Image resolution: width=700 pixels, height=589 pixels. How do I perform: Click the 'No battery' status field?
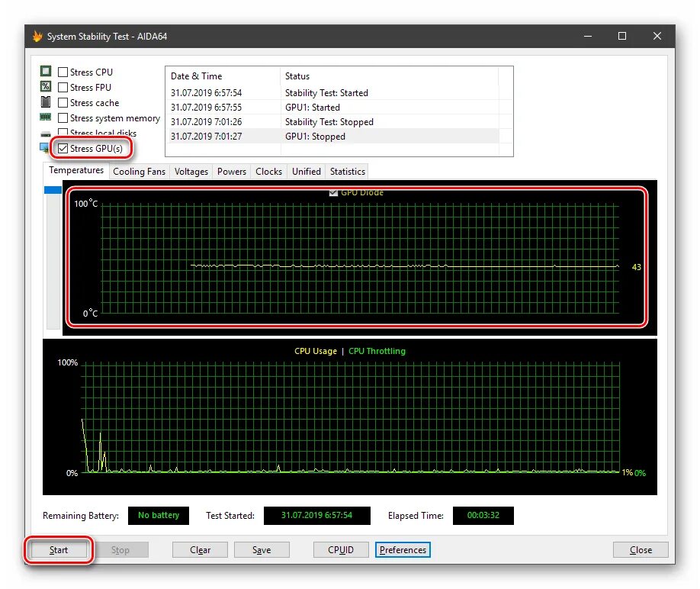[x=159, y=515]
